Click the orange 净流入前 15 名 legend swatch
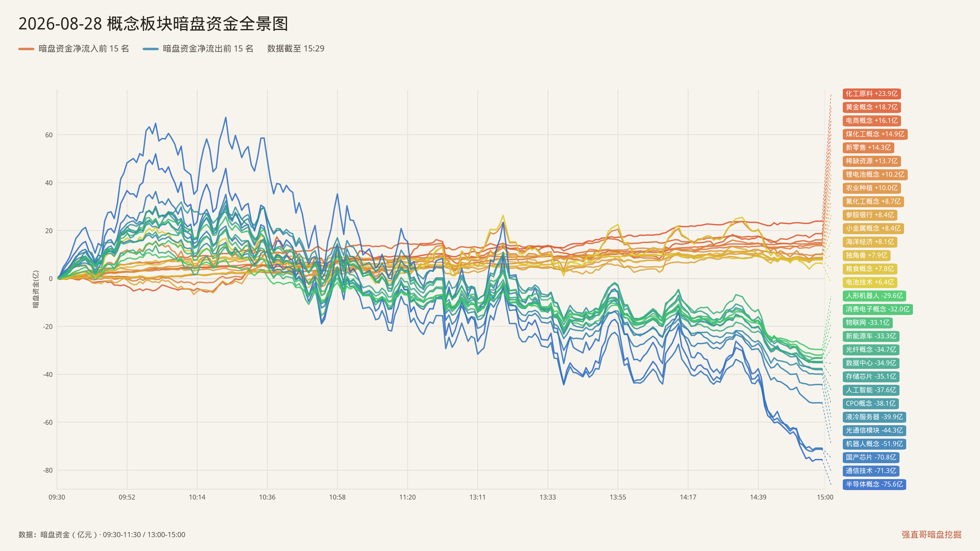 click(26, 49)
